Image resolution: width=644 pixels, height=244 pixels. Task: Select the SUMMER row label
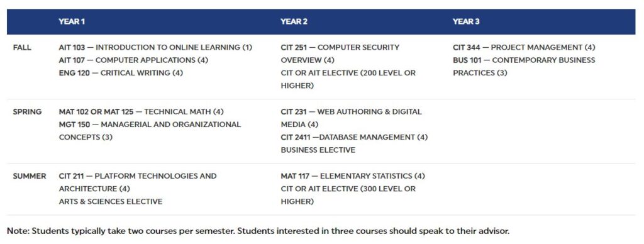(29, 176)
